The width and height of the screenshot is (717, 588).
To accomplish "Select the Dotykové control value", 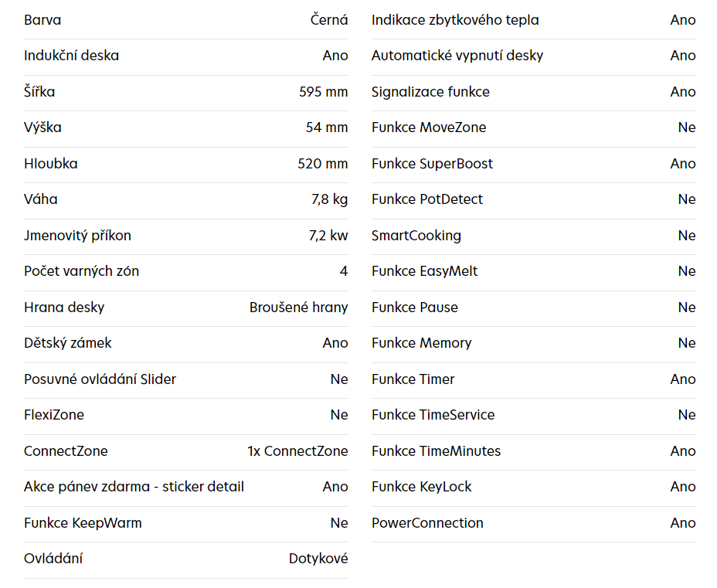I will [x=318, y=559].
